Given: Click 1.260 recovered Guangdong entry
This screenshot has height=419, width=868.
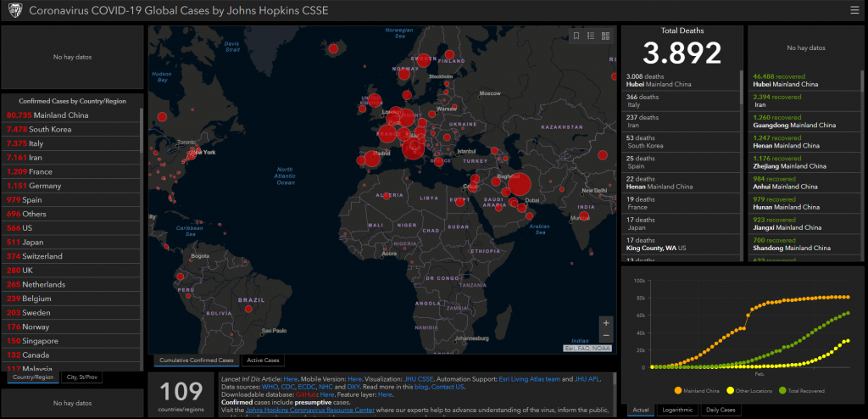Looking at the screenshot, I should click(804, 121).
